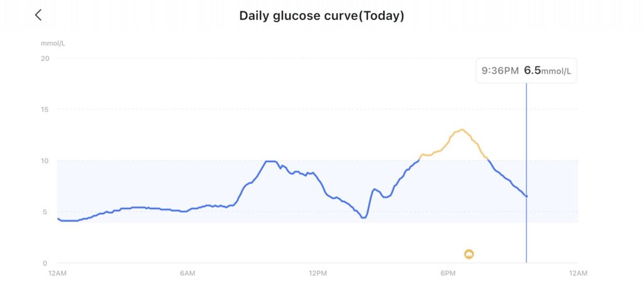This screenshot has width=644, height=297.
Task: Tap the Daily glucose curve(Today) title
Action: (321, 16)
